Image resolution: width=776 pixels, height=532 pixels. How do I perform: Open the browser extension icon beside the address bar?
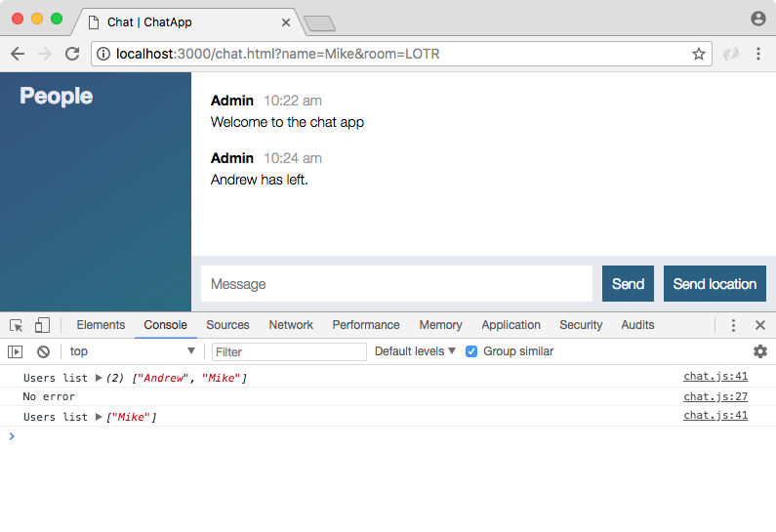click(x=730, y=54)
